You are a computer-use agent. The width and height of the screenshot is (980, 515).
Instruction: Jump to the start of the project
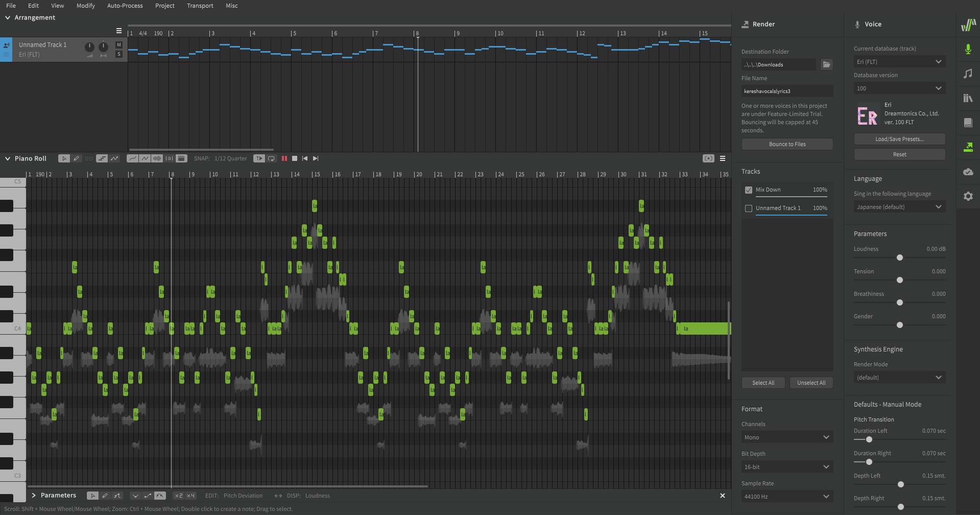(x=305, y=158)
